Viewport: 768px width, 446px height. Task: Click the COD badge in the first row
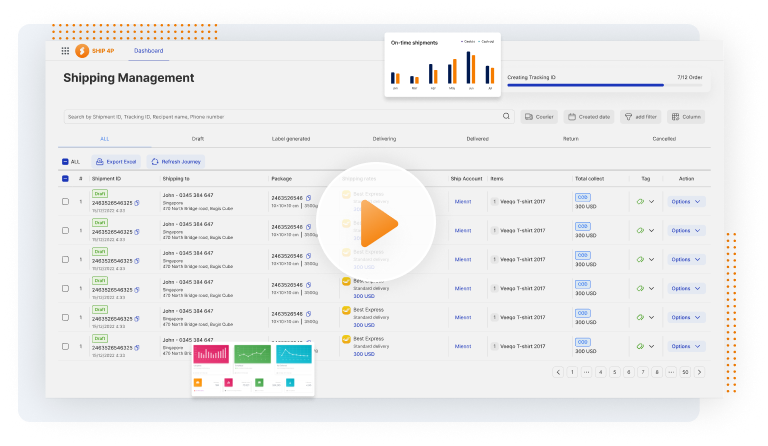582,197
